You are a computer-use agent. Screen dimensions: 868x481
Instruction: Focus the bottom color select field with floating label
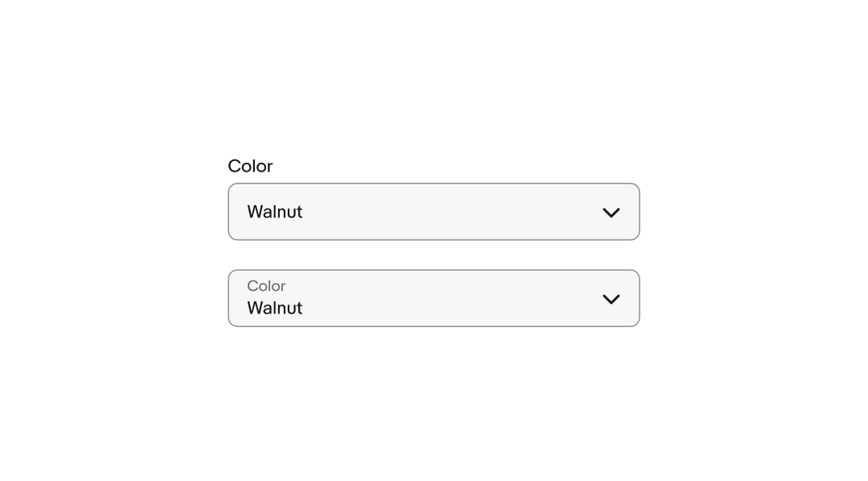tap(434, 298)
